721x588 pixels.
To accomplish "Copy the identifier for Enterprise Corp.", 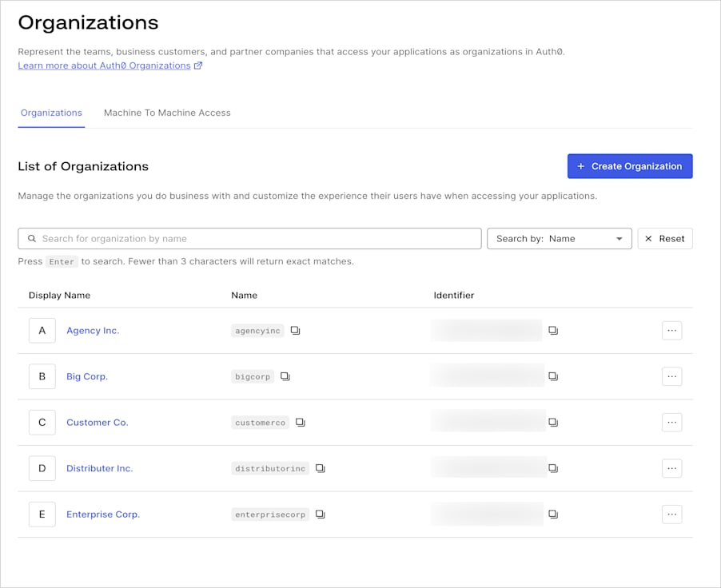I will tap(553, 514).
